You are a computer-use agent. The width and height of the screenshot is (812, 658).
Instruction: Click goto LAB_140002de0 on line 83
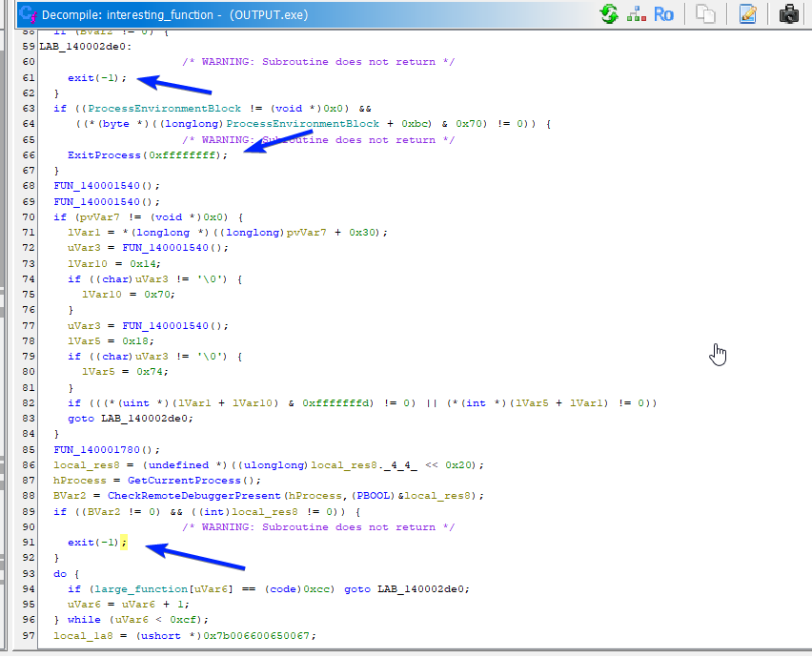coord(122,419)
